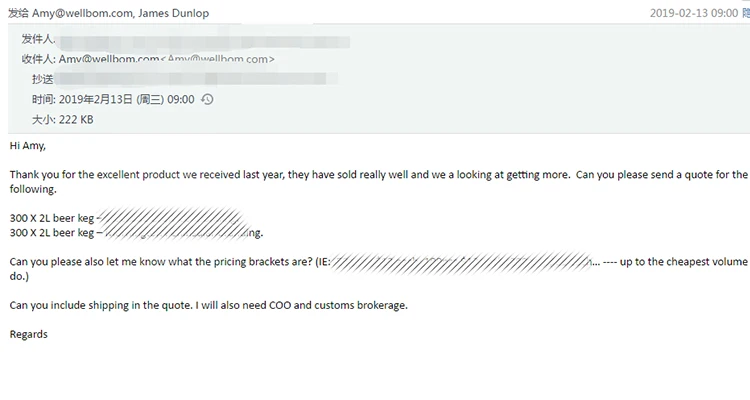Click the 'Hi Amy,' greeting line
This screenshot has height=400, width=750.
point(28,146)
